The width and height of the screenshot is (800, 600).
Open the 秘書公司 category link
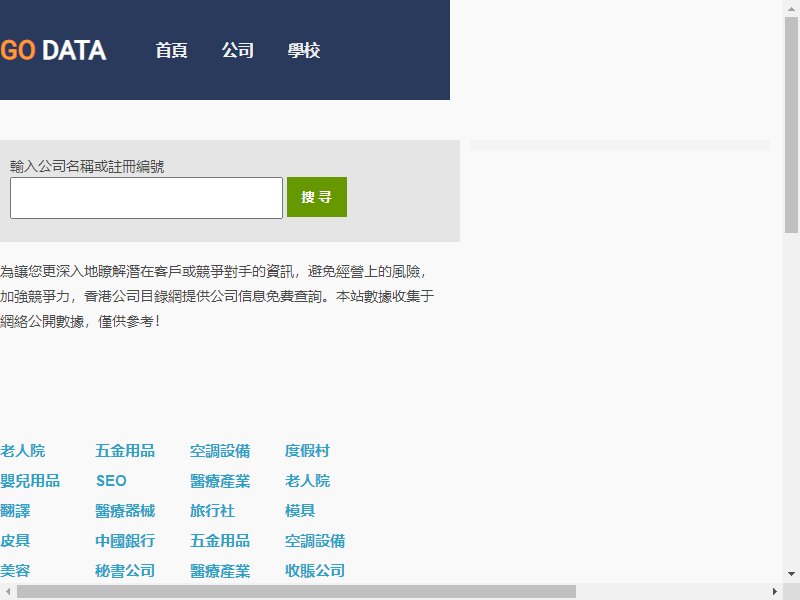[125, 570]
